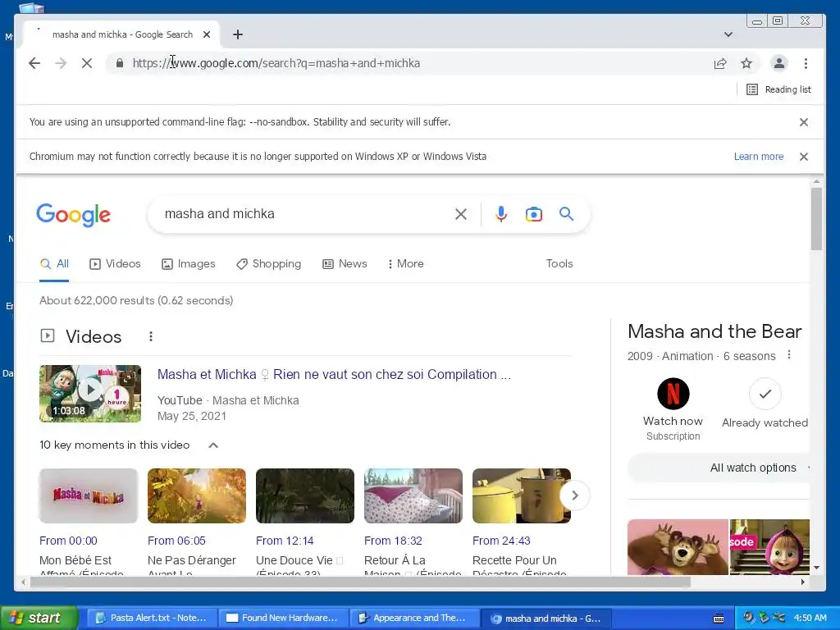
Task: Stop page loading with the X button
Action: (x=87, y=63)
